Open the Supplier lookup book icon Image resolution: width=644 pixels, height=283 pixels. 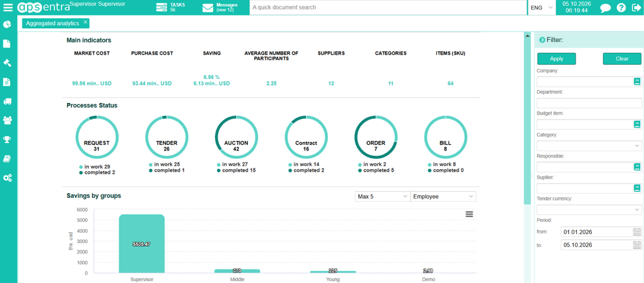point(637,188)
